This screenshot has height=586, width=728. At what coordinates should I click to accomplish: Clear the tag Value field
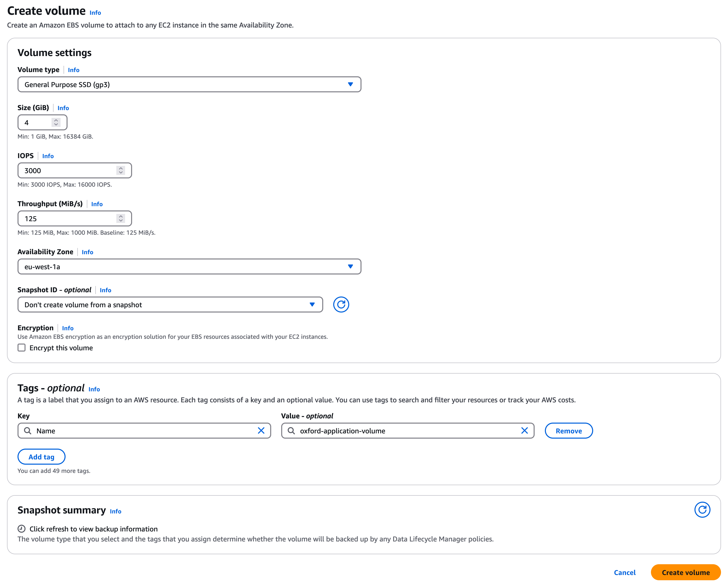[524, 431]
